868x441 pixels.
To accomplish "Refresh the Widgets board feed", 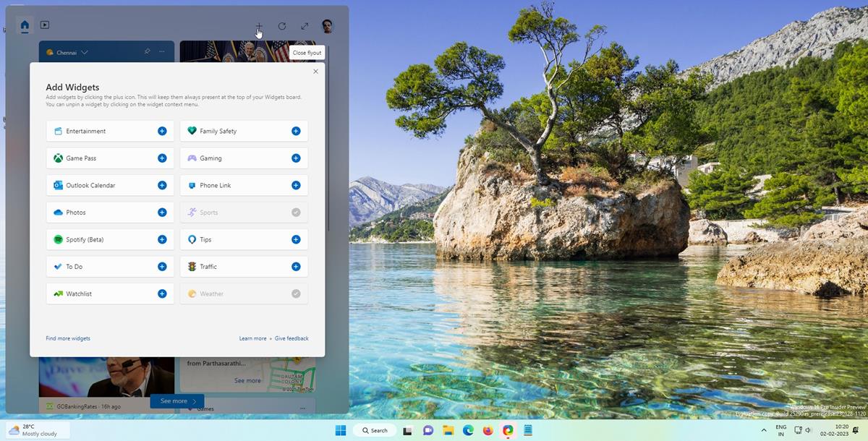I will click(282, 26).
